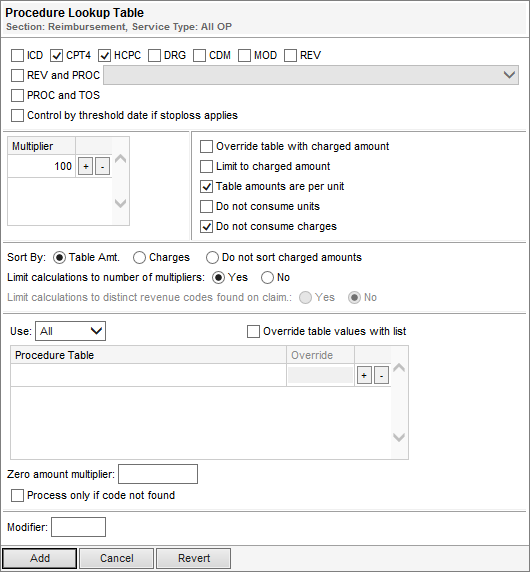Screen dimensions: 530x572
Task: Enable the ICD code checkbox
Action: (17, 55)
